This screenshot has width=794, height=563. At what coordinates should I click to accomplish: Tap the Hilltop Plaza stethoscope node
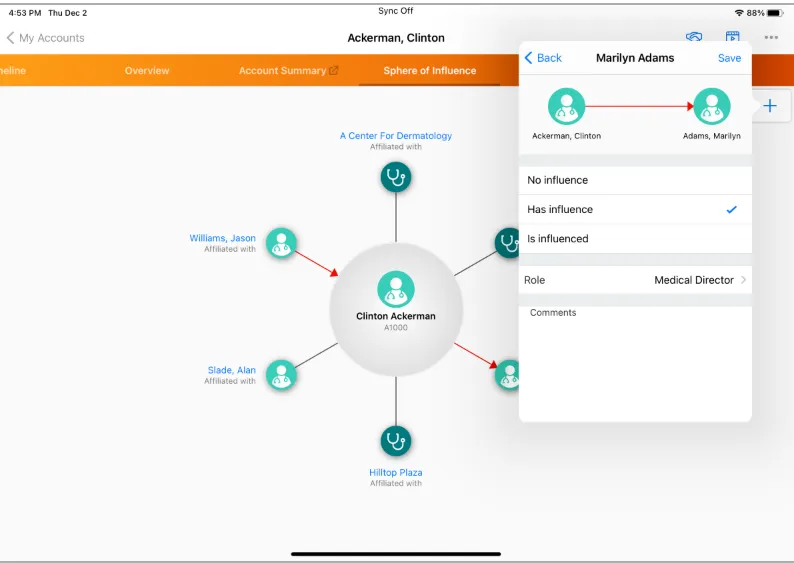point(395,441)
